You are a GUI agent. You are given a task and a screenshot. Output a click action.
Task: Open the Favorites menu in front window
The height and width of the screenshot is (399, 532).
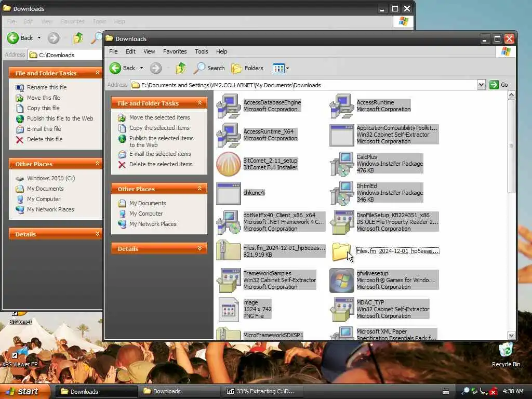click(x=175, y=51)
